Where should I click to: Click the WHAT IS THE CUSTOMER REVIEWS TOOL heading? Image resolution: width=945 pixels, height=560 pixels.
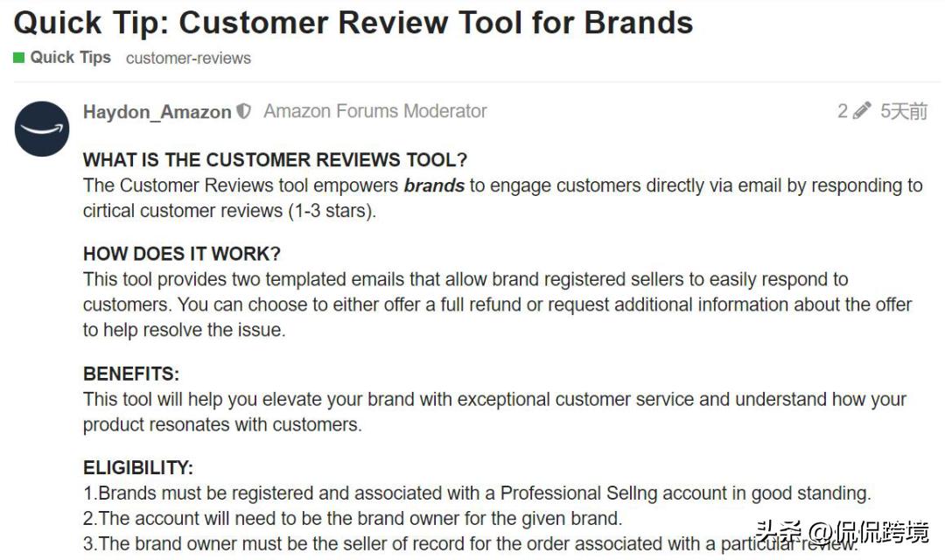pos(275,160)
